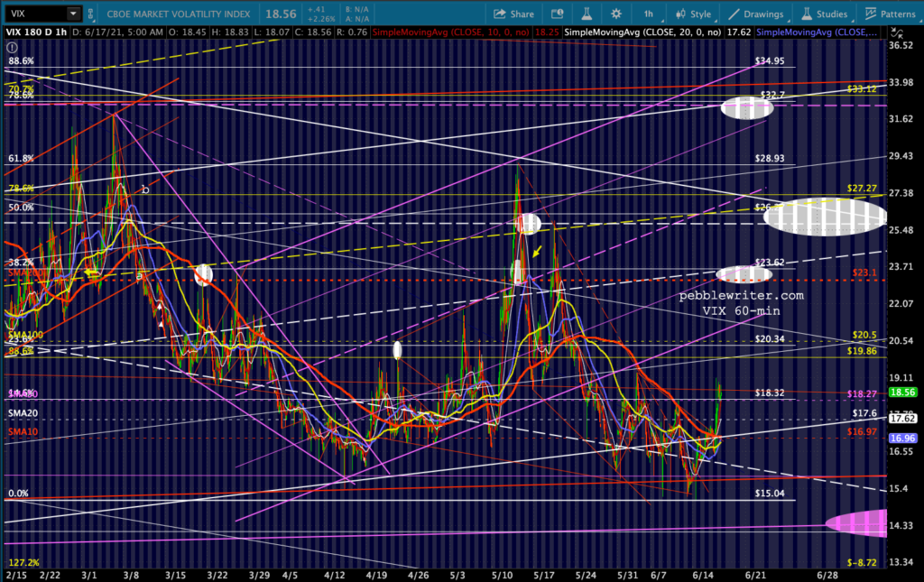Click the red $23.1 level label

tap(864, 273)
